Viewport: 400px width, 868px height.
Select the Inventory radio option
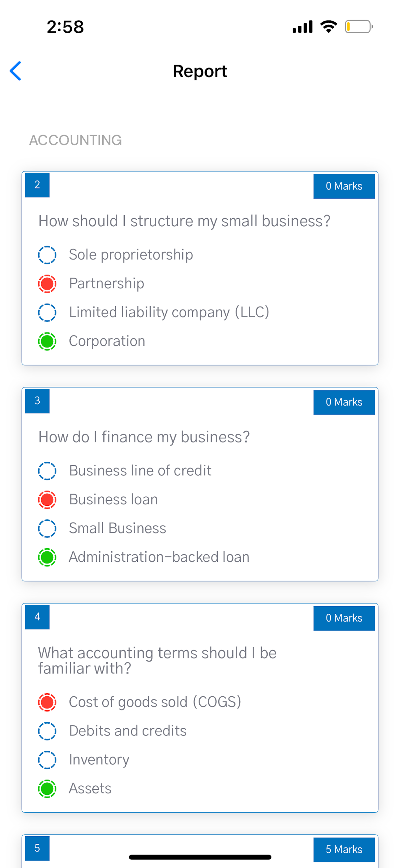click(47, 760)
